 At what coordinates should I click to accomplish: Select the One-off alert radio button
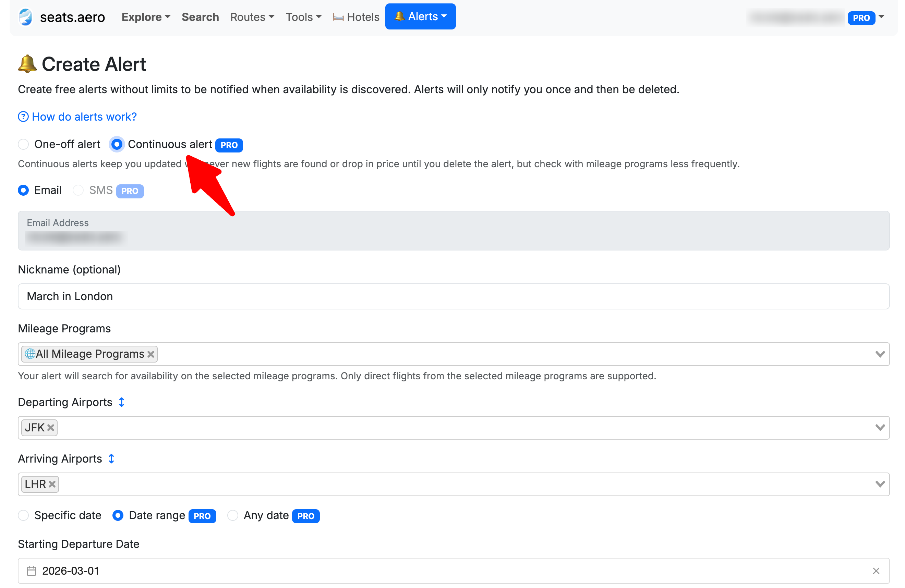coord(24,145)
